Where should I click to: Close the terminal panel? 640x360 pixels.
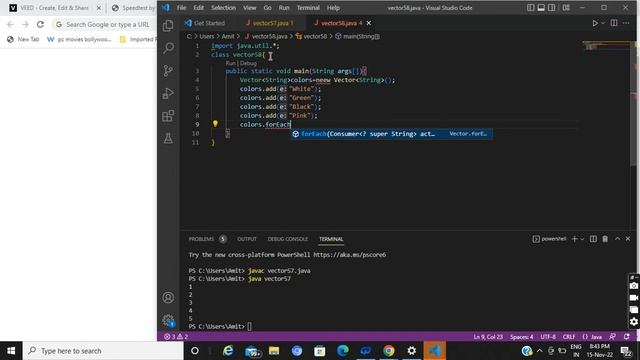[628, 239]
